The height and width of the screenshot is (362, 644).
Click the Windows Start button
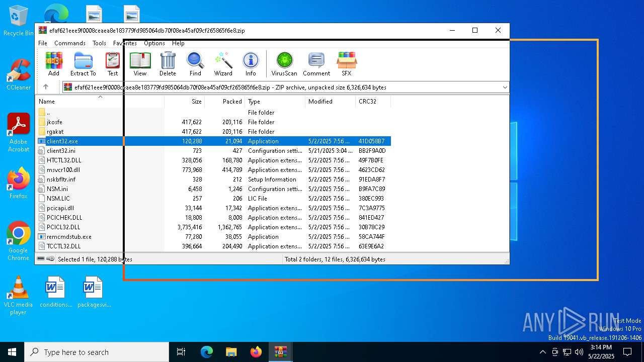[x=12, y=352]
